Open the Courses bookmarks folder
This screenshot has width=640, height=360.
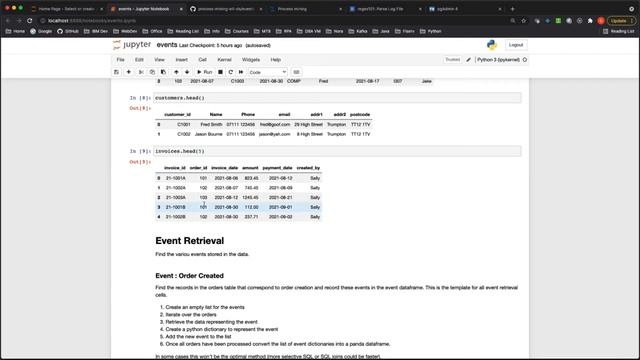(x=237, y=31)
